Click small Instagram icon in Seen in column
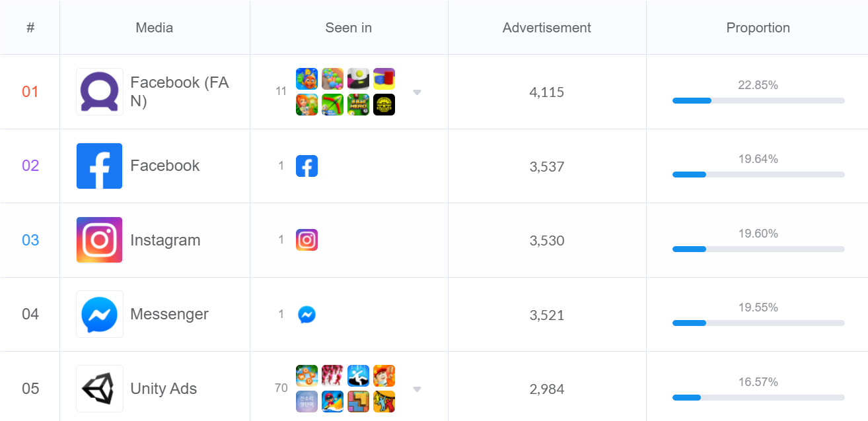 click(x=307, y=240)
